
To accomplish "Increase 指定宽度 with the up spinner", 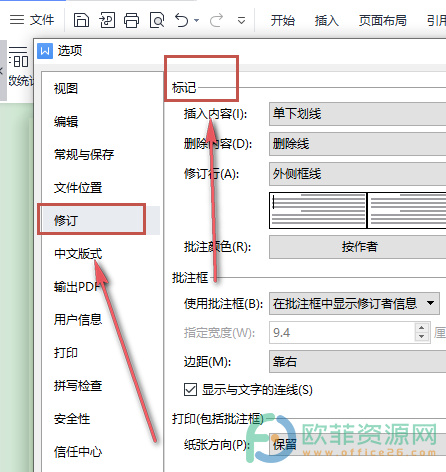I will 422,328.
